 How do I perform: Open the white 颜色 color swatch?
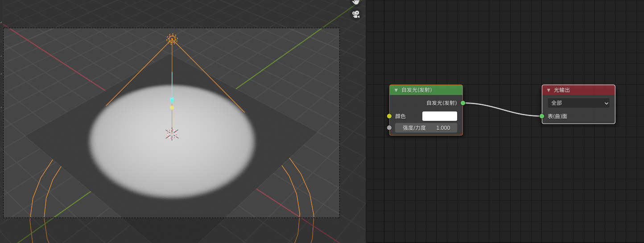coord(439,116)
